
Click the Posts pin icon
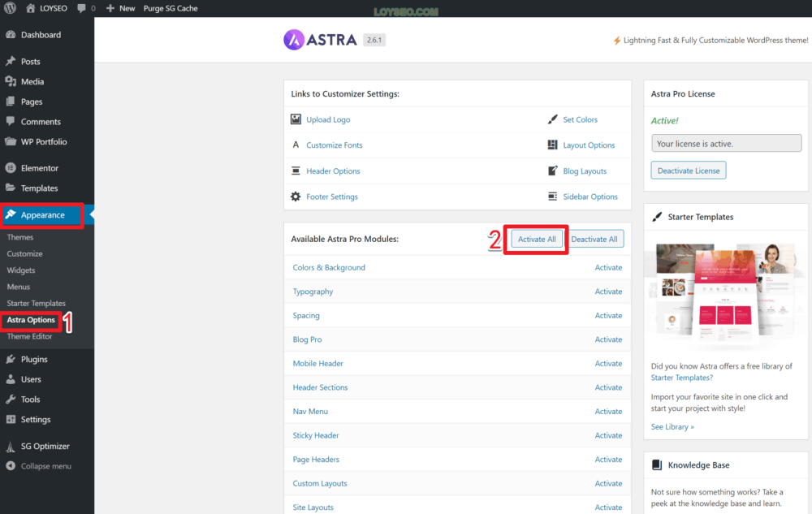[x=11, y=61]
